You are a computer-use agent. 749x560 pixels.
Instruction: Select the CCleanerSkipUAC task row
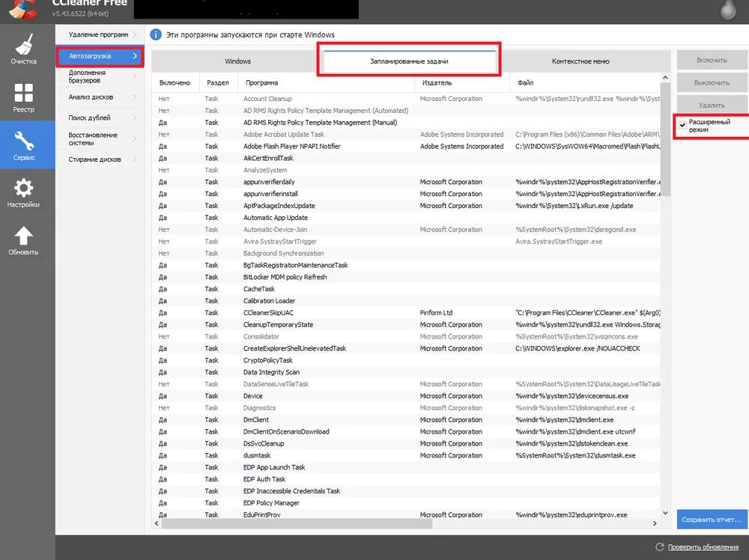pyautogui.click(x=270, y=313)
